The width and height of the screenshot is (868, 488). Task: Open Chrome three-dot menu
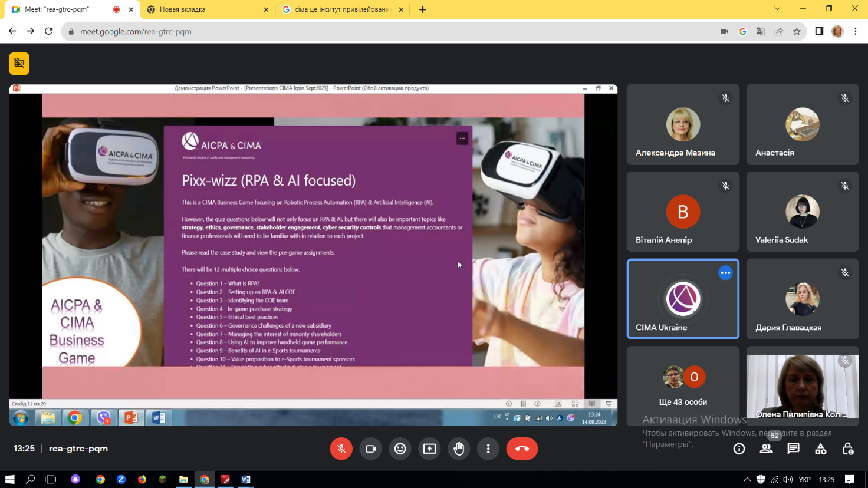click(856, 31)
